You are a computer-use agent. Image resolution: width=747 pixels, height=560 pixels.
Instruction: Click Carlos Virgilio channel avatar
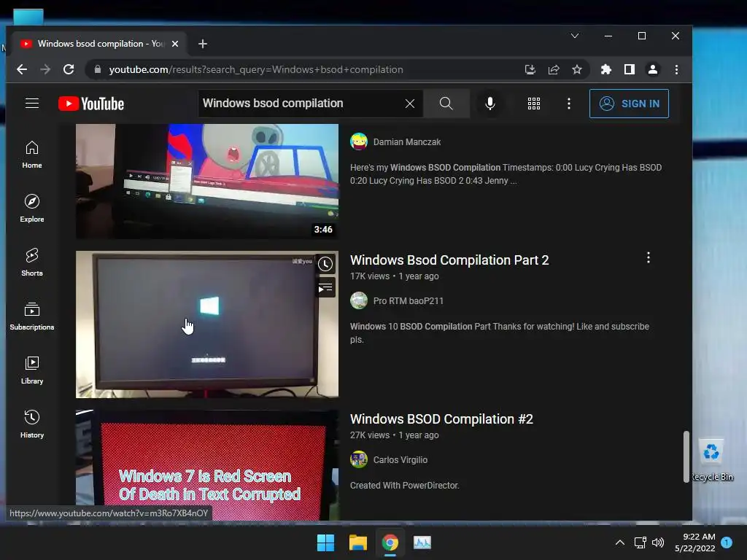click(359, 460)
